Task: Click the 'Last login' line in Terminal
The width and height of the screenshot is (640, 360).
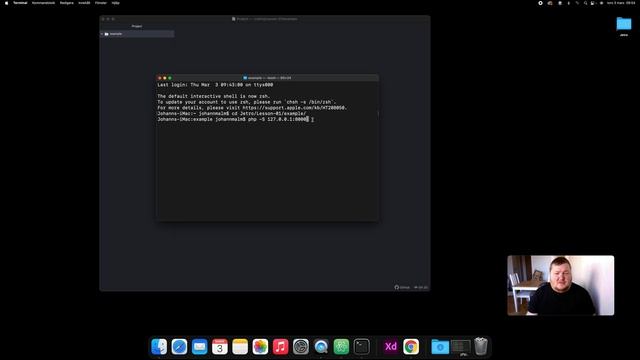Action: tap(215, 85)
